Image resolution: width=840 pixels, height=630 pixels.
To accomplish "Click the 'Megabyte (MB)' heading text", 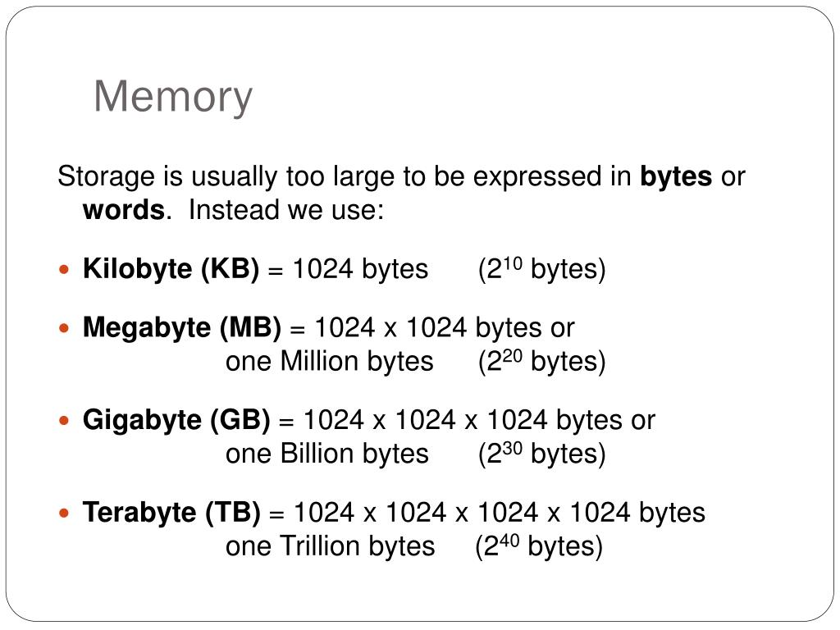I will [x=181, y=328].
